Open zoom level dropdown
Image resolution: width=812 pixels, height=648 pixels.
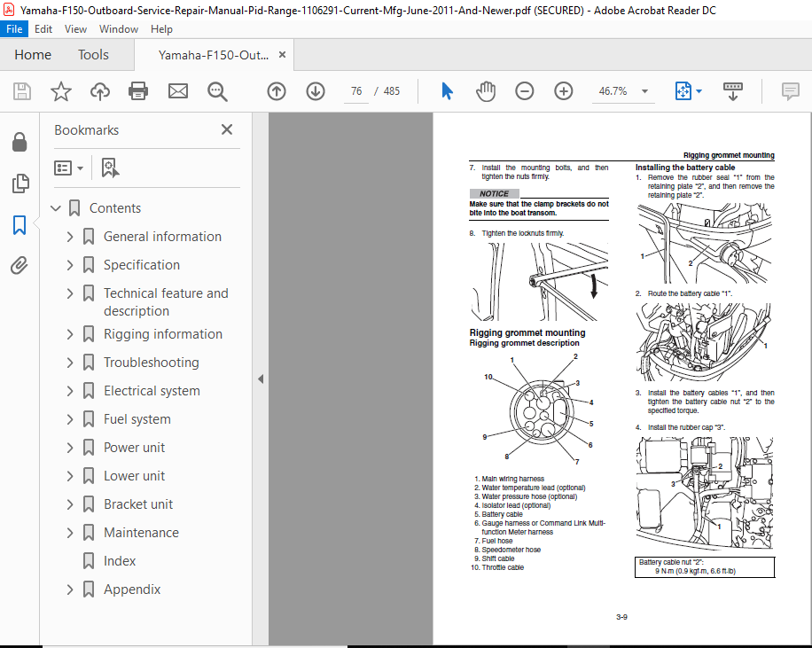pos(644,91)
